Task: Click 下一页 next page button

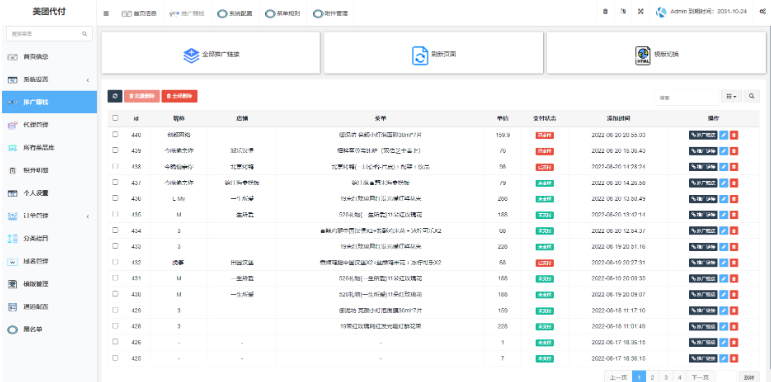Action: (700, 377)
